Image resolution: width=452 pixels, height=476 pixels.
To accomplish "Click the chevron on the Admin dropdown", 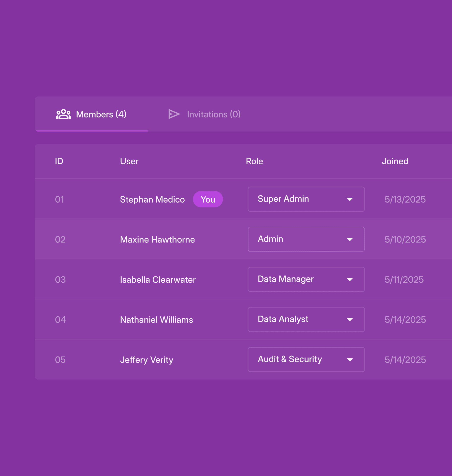I will click(x=350, y=239).
